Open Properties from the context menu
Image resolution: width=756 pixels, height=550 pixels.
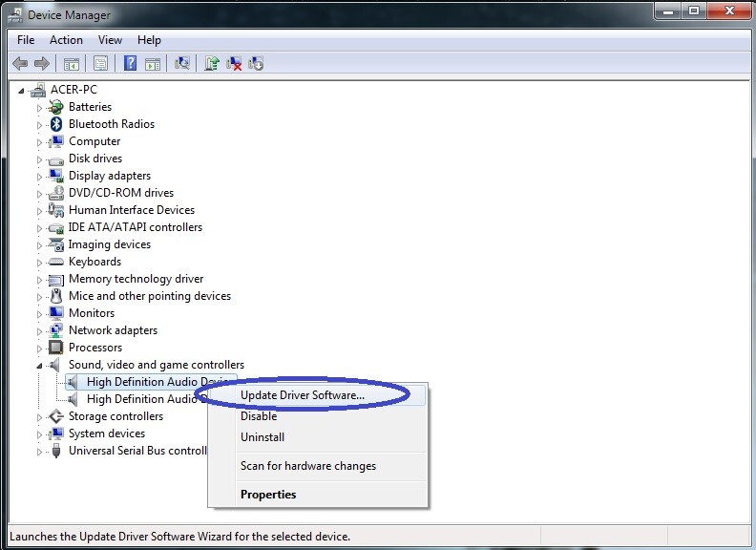(318, 495)
